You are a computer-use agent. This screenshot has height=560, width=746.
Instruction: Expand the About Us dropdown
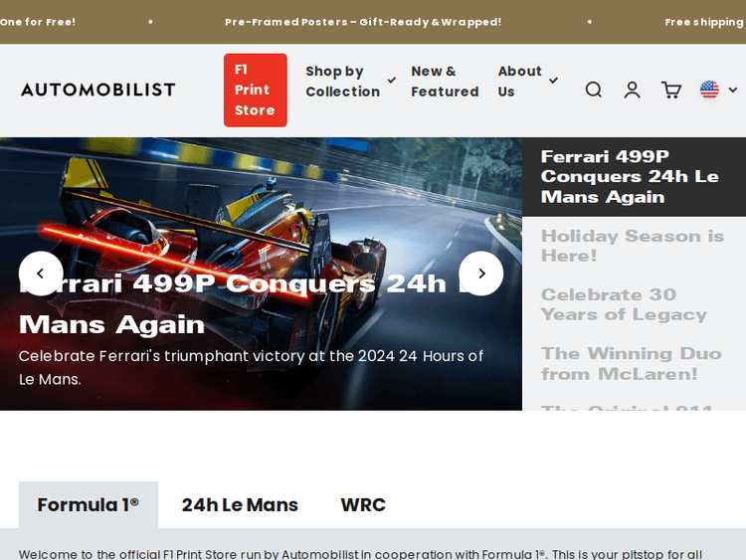[527, 82]
